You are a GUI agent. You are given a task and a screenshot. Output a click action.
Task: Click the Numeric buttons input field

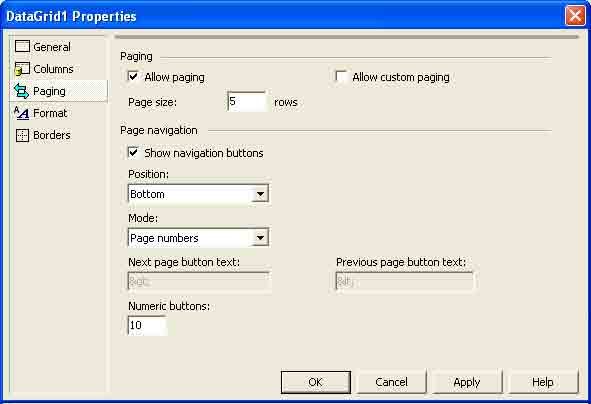148,325
